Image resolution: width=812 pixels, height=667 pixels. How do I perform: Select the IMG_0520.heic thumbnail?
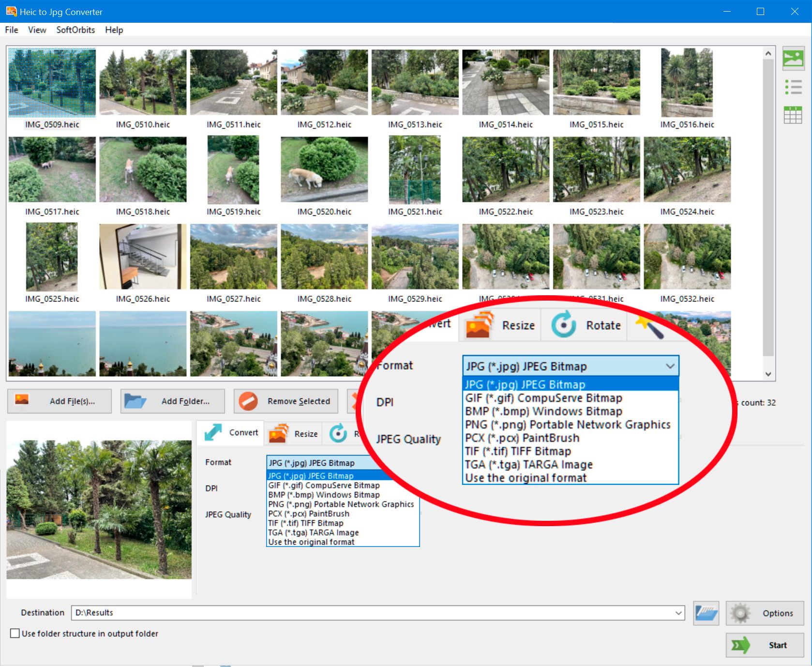pos(324,170)
